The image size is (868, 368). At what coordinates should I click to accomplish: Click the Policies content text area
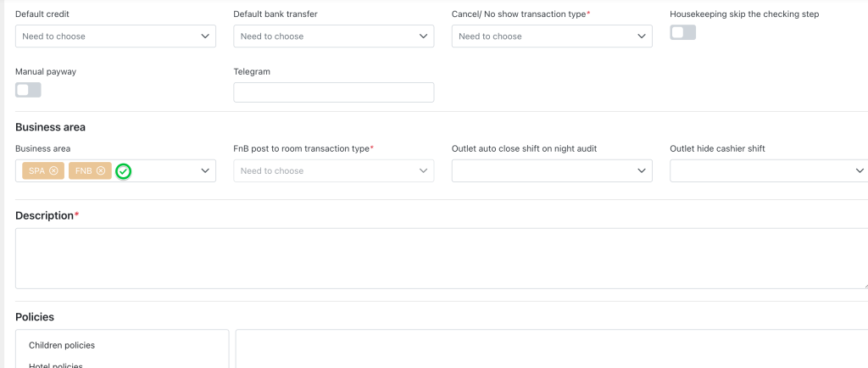pyautogui.click(x=551, y=349)
